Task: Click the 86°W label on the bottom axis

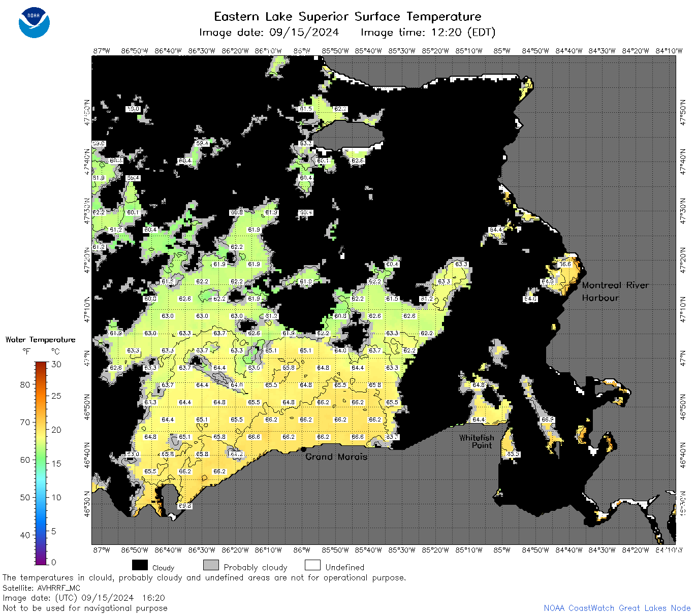Action: pos(302,550)
